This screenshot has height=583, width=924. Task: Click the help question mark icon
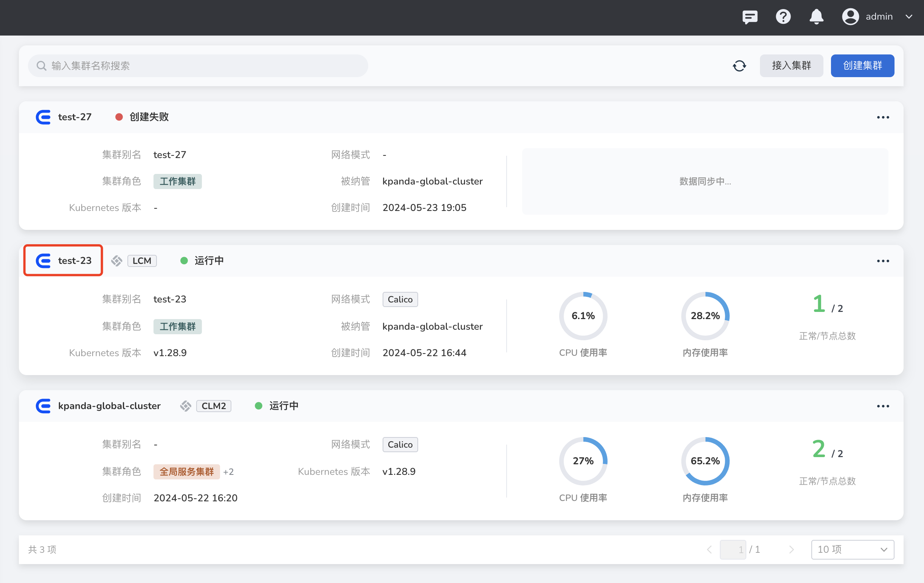pos(783,17)
